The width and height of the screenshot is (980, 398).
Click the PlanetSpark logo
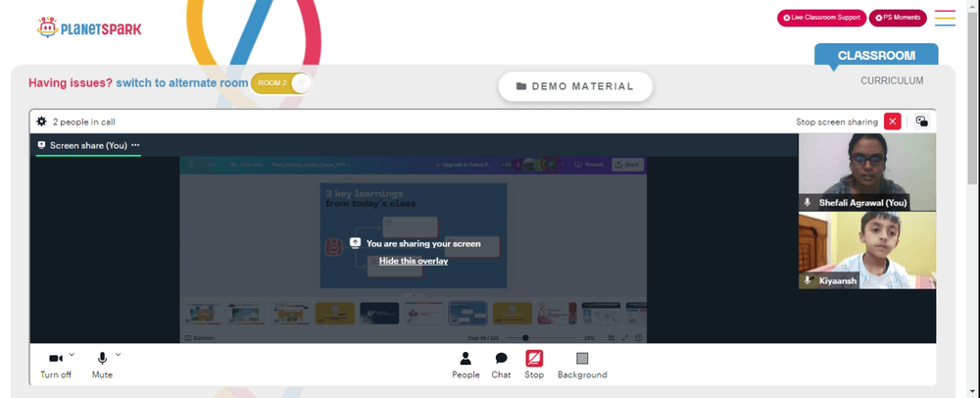(x=89, y=28)
